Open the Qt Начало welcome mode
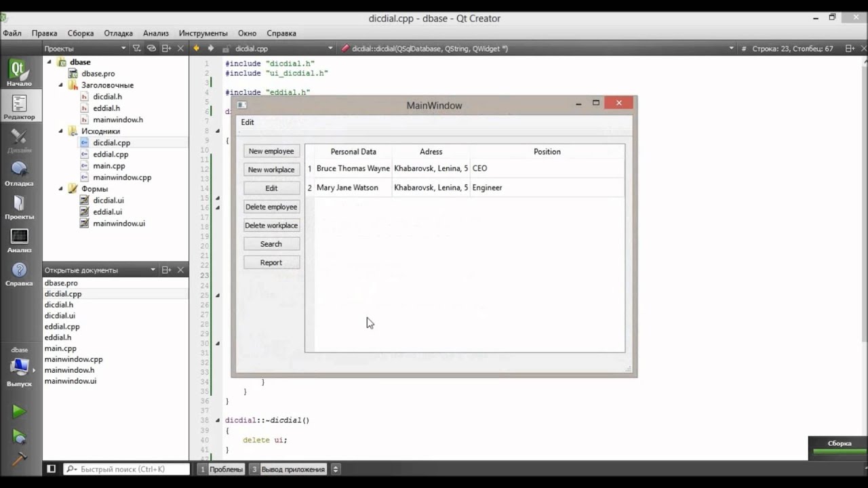This screenshot has width=868, height=488. click(x=19, y=73)
